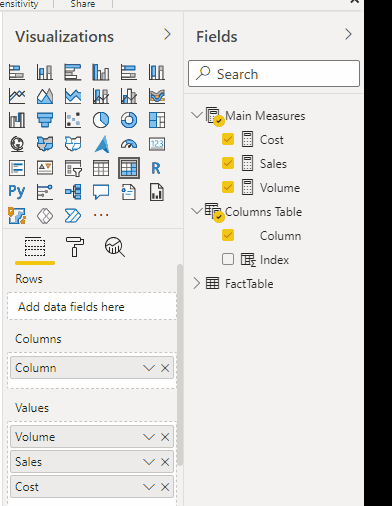Select the clustered bar chart visual
The image size is (392, 506).
click(73, 72)
